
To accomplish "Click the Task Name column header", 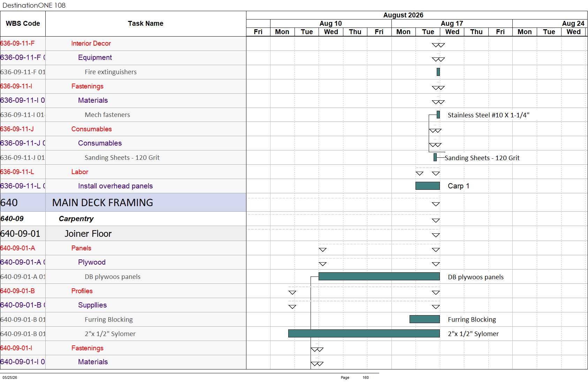I will click(x=146, y=24).
